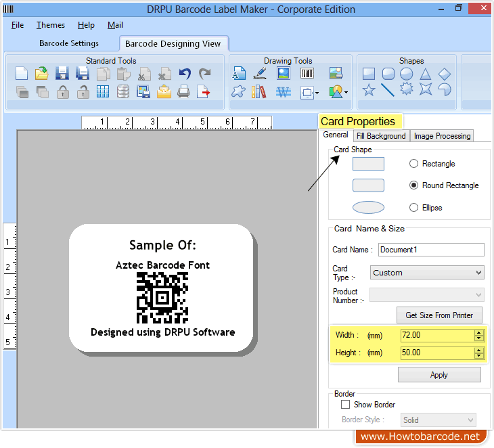Switch to the Fill Background tab
The height and width of the screenshot is (448, 494).
click(381, 136)
